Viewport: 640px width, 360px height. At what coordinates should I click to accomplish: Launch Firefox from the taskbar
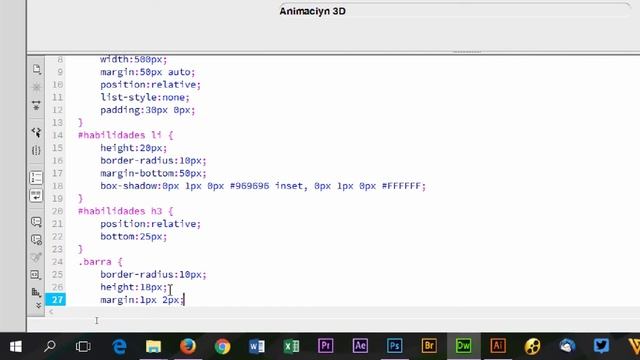(x=188, y=347)
